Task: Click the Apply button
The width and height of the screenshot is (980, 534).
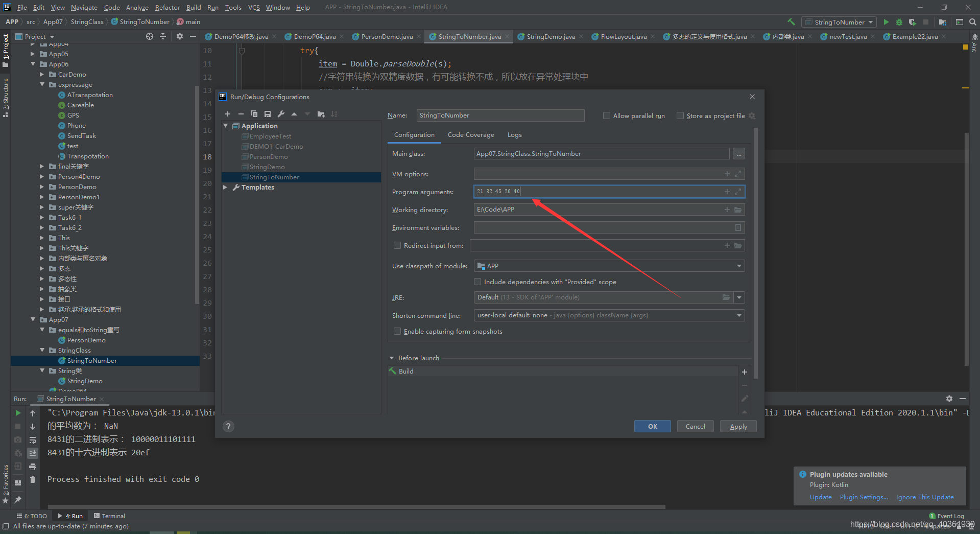Action: [x=738, y=426]
